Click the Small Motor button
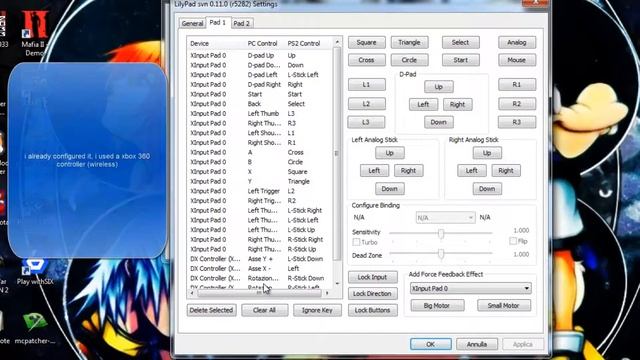The height and width of the screenshot is (360, 640). click(504, 305)
